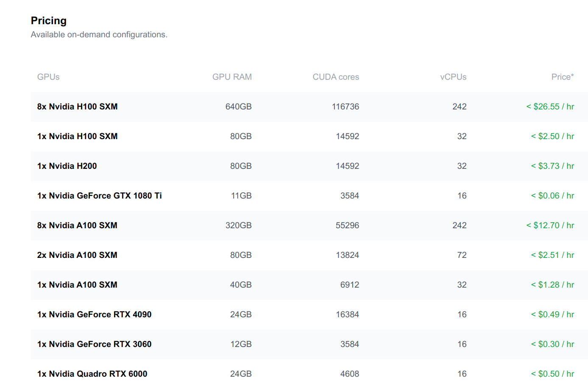Click the 72 vCPUs value
The width and height of the screenshot is (588, 389).
pyautogui.click(x=462, y=255)
